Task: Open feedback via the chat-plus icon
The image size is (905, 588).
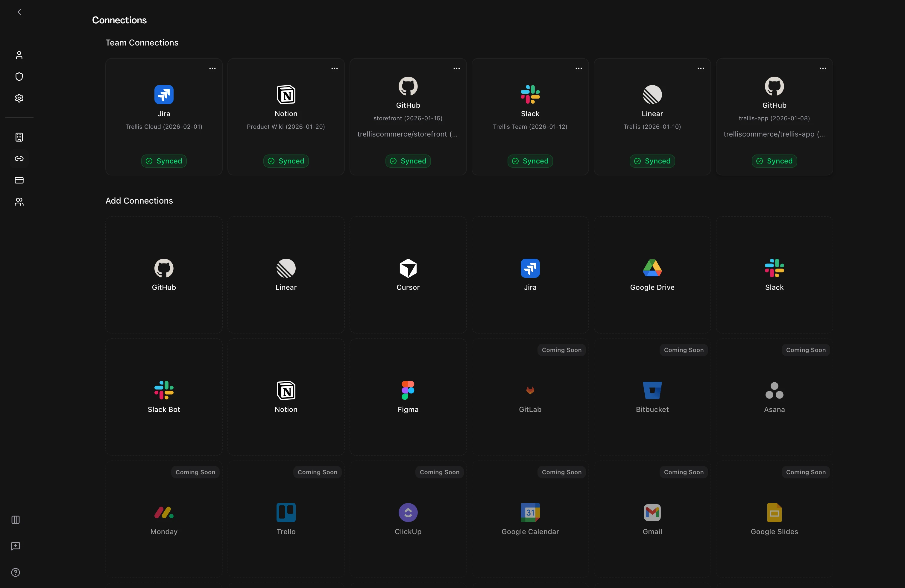Action: pos(15,546)
